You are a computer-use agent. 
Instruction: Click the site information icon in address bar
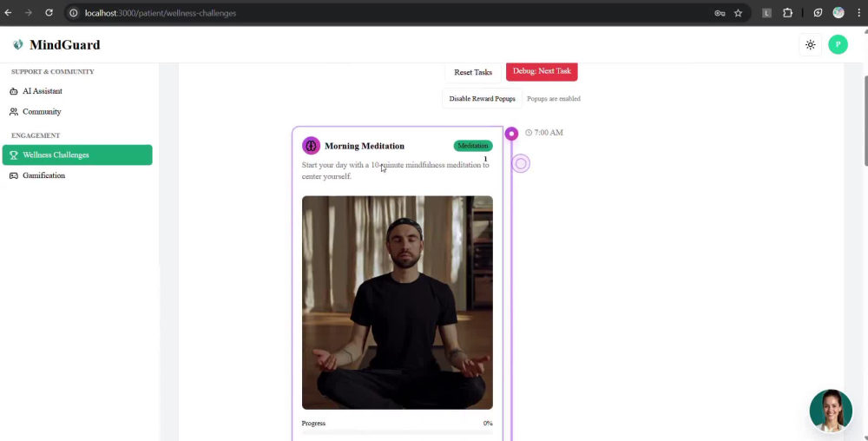(x=74, y=13)
